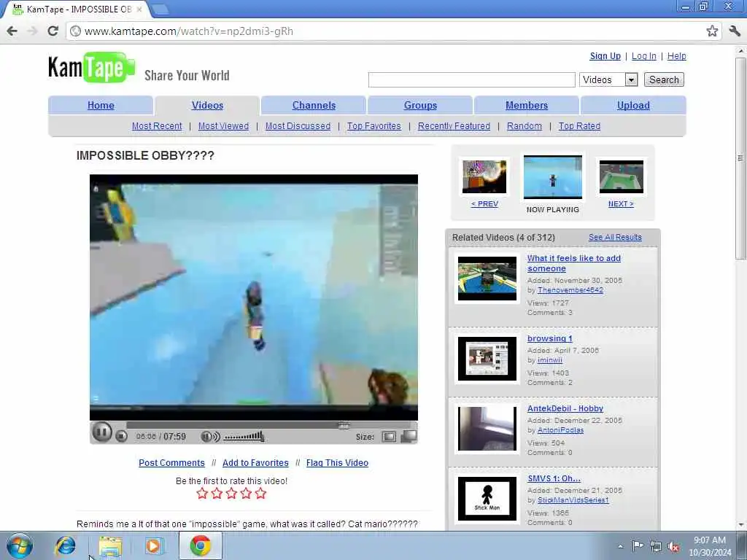747x560 pixels.
Task: Open Windows Explorer from the taskbar
Action: (110, 546)
